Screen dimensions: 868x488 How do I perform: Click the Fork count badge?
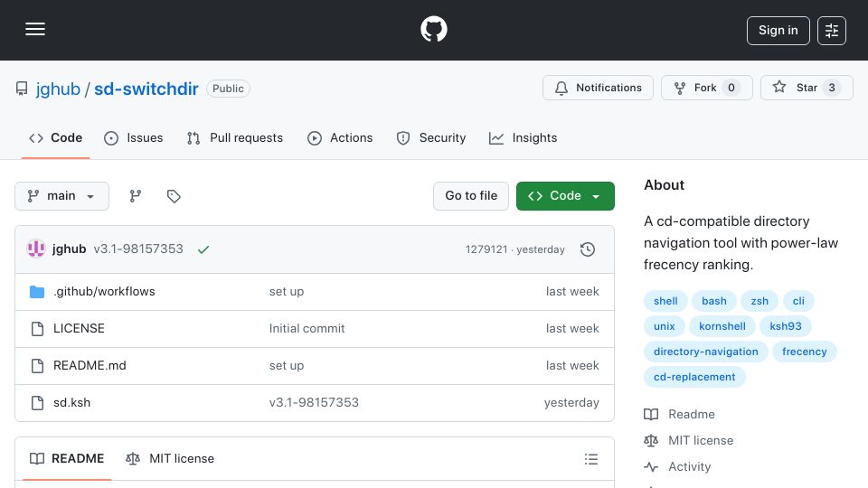tap(731, 88)
